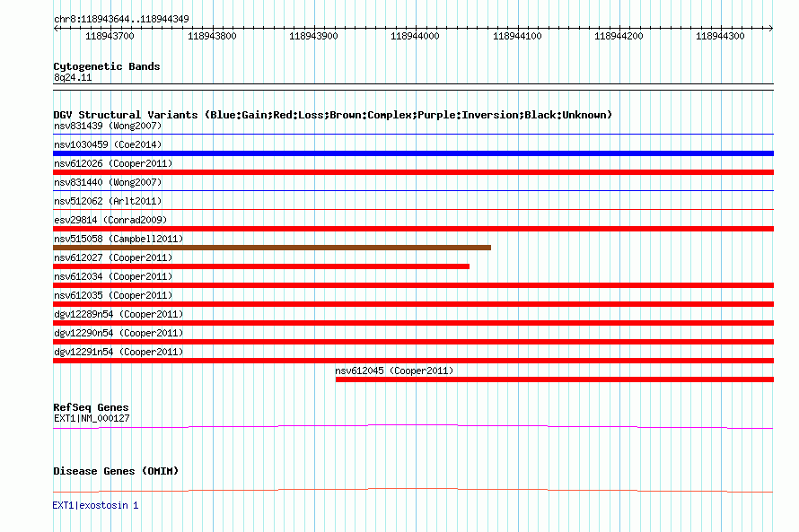Click the nsv1030459 (Coe2014) label
The image size is (799, 532).
pos(108,144)
